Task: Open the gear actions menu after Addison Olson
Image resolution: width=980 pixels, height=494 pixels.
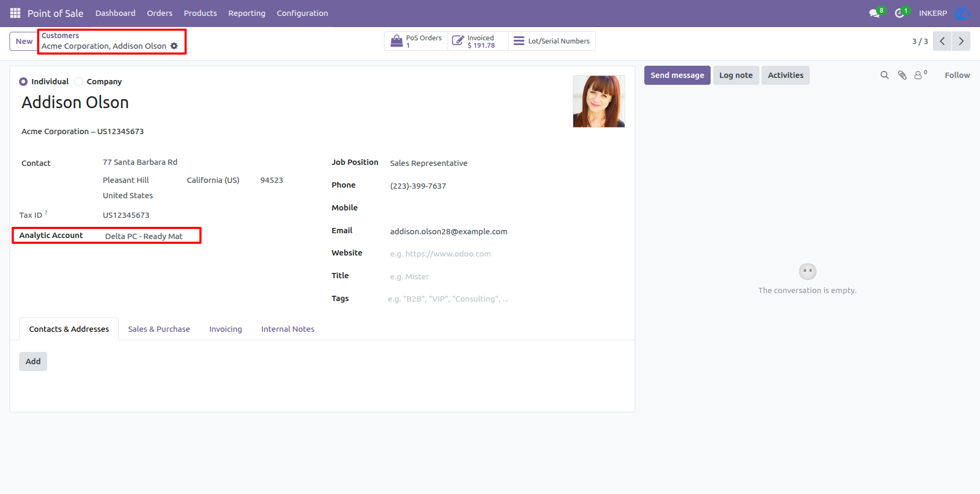Action: point(174,46)
